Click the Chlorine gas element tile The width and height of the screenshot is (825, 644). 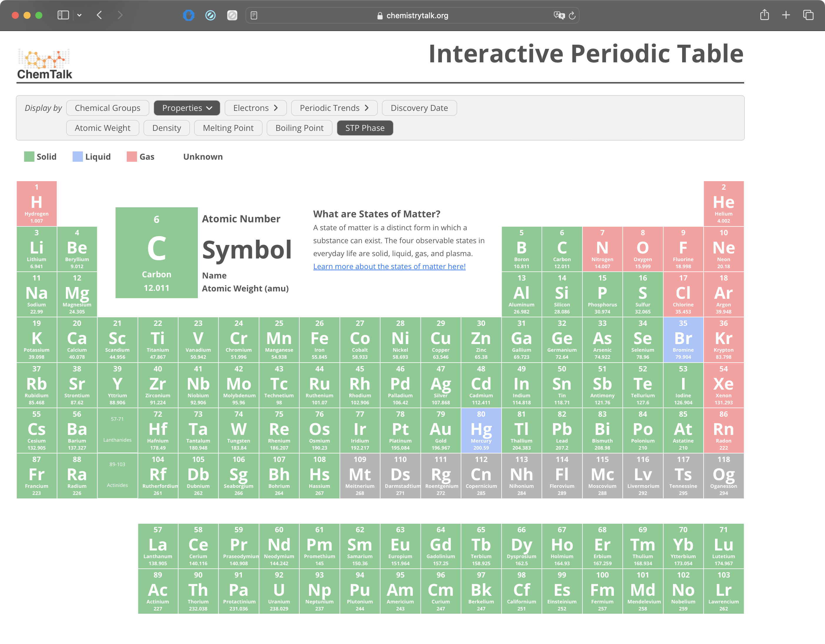[x=683, y=295]
